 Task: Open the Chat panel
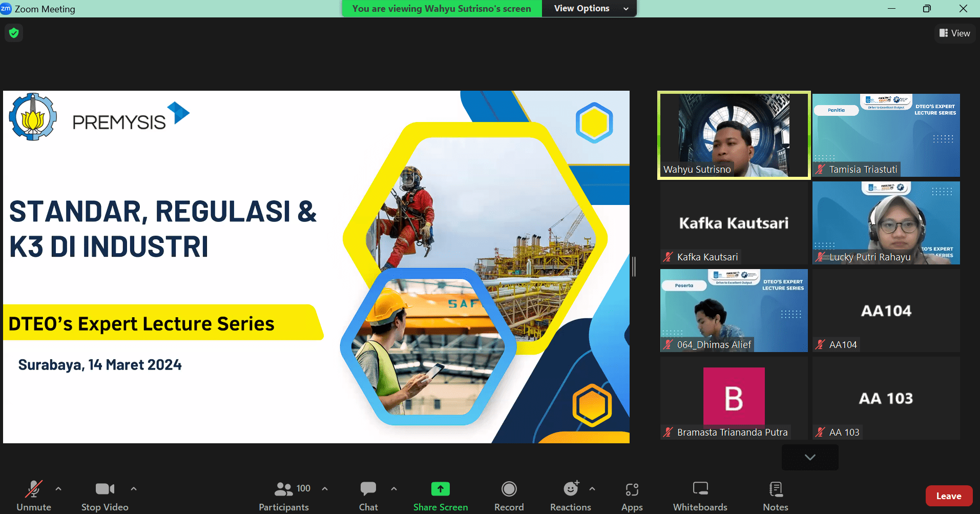click(x=368, y=496)
